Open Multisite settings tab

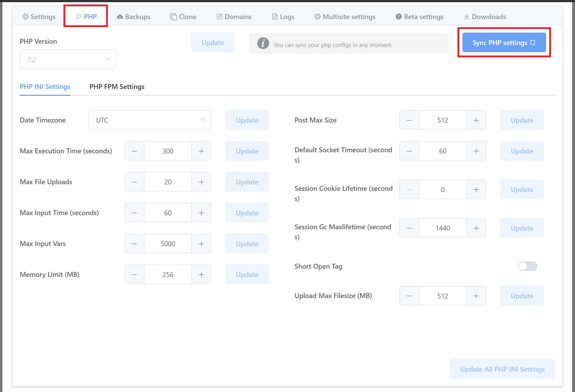pyautogui.click(x=345, y=17)
